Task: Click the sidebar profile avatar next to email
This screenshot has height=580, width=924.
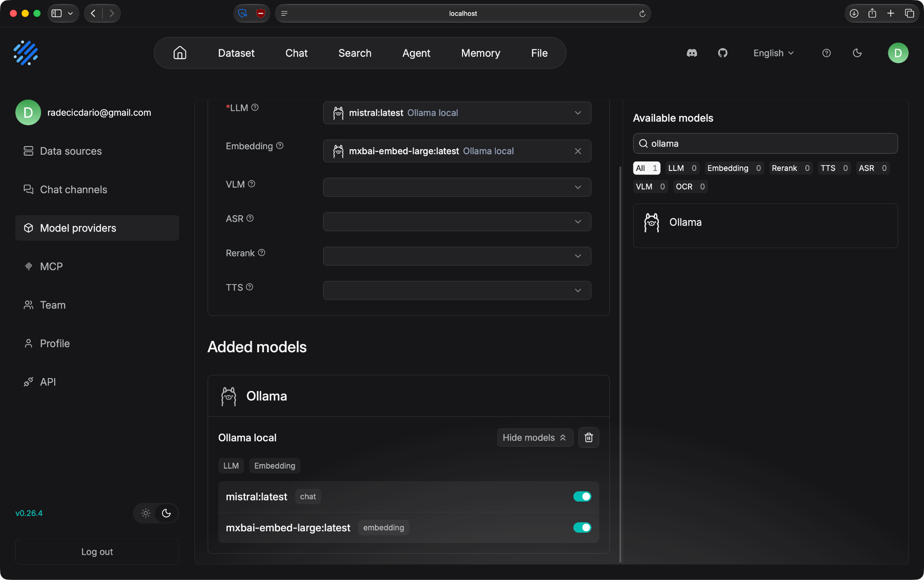Action: (x=28, y=112)
